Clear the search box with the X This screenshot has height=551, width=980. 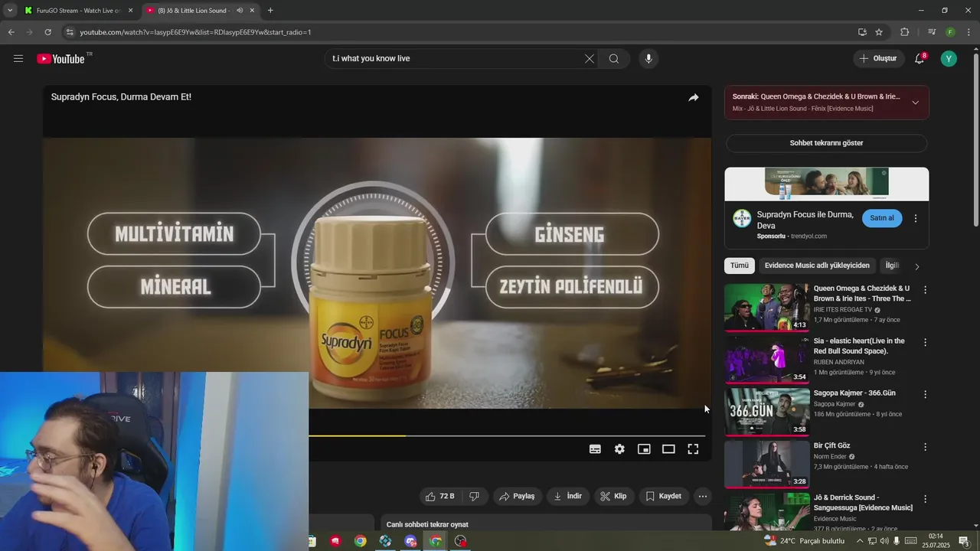point(590,59)
